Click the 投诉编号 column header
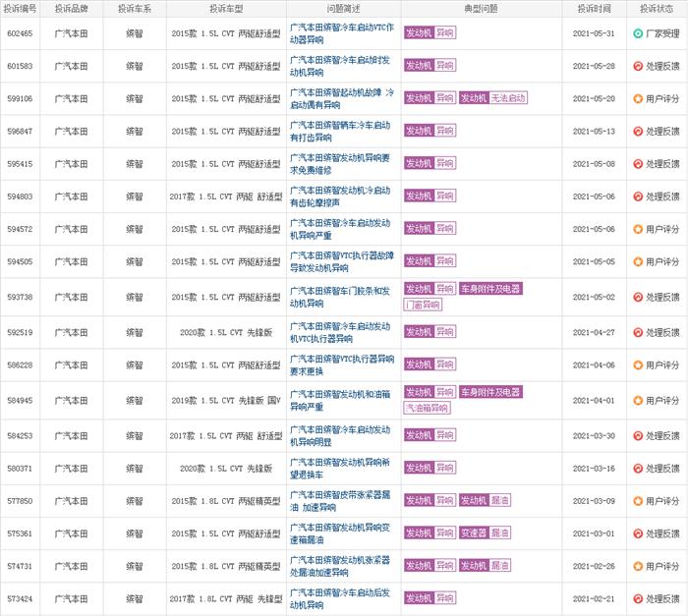The width and height of the screenshot is (688, 616). point(20,9)
